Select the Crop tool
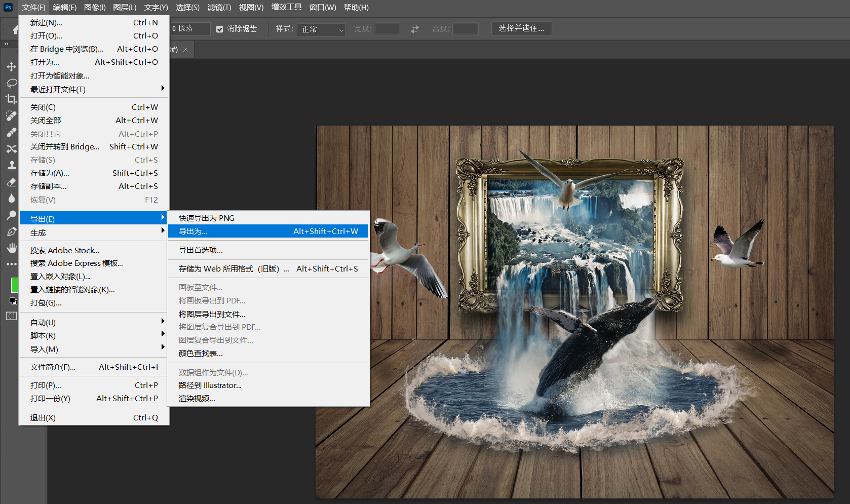 click(x=11, y=99)
